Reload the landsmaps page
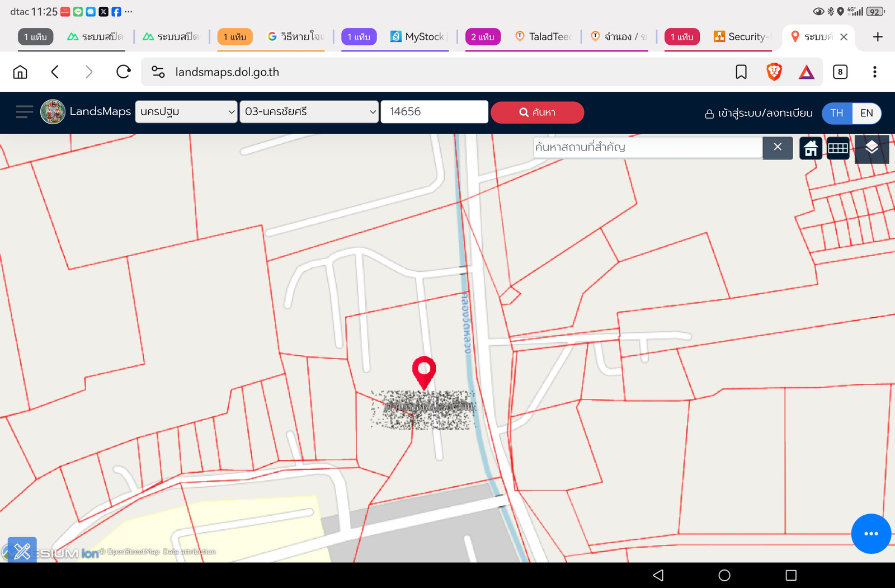The image size is (895, 588). click(124, 72)
